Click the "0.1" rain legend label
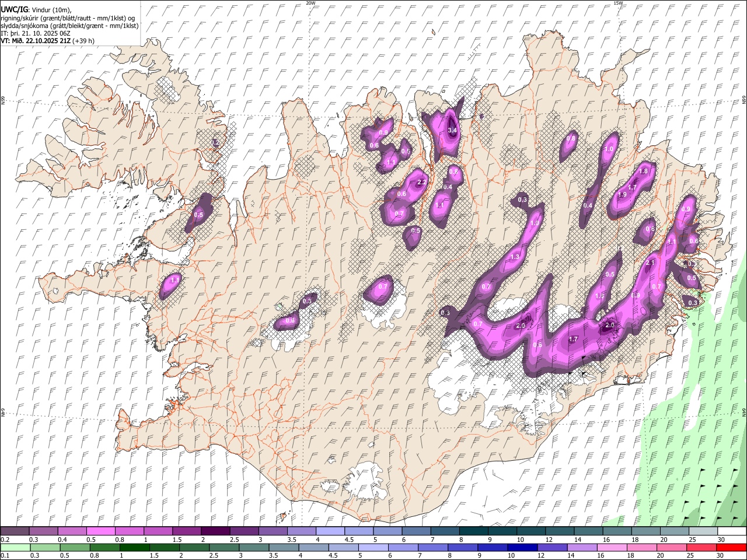 click(5, 556)
